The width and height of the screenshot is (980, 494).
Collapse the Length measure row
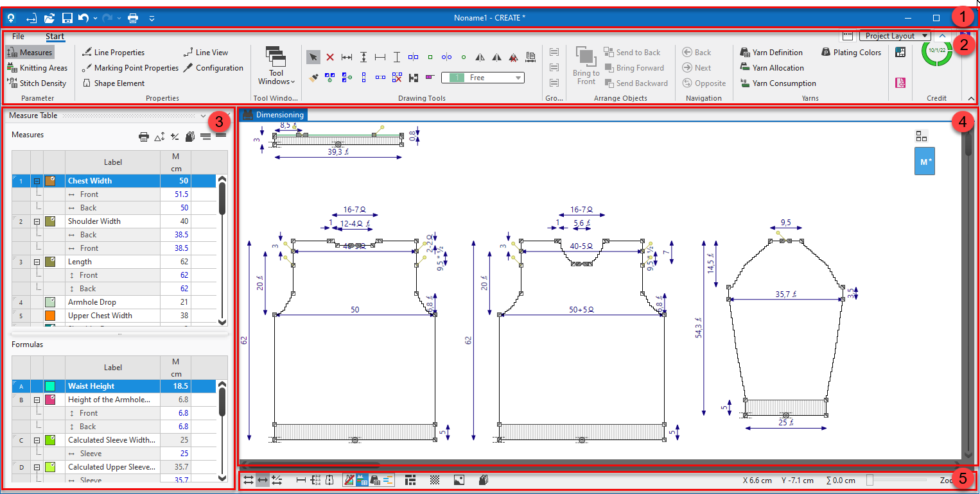[x=37, y=262]
